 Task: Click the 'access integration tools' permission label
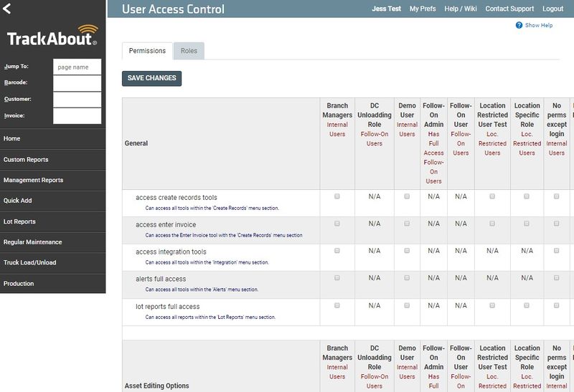click(171, 252)
